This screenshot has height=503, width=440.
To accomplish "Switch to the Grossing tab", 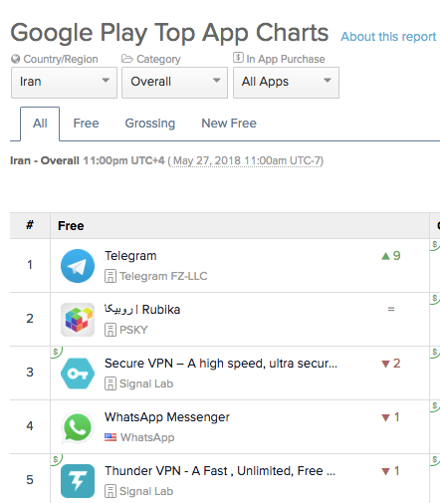I will tap(150, 123).
